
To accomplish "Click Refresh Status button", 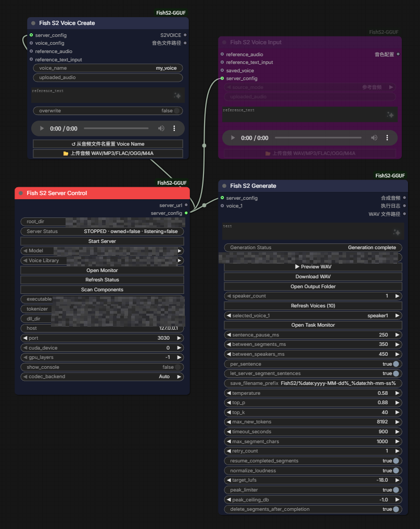I will click(x=102, y=280).
